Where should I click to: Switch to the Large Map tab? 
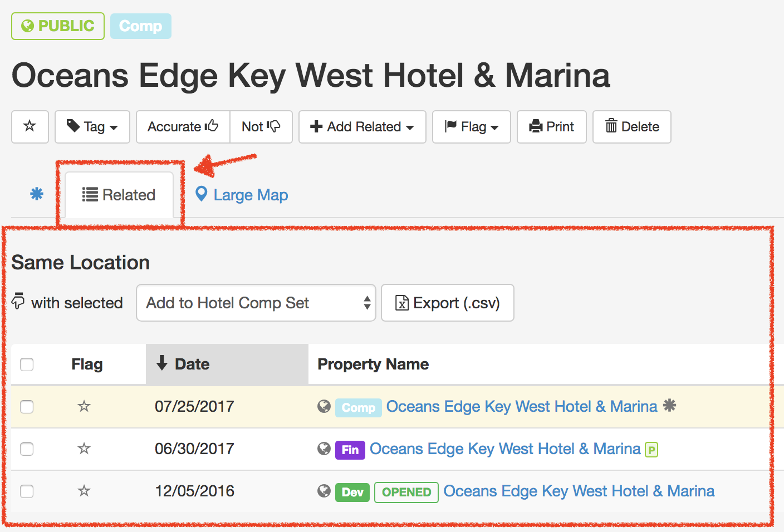(x=241, y=195)
